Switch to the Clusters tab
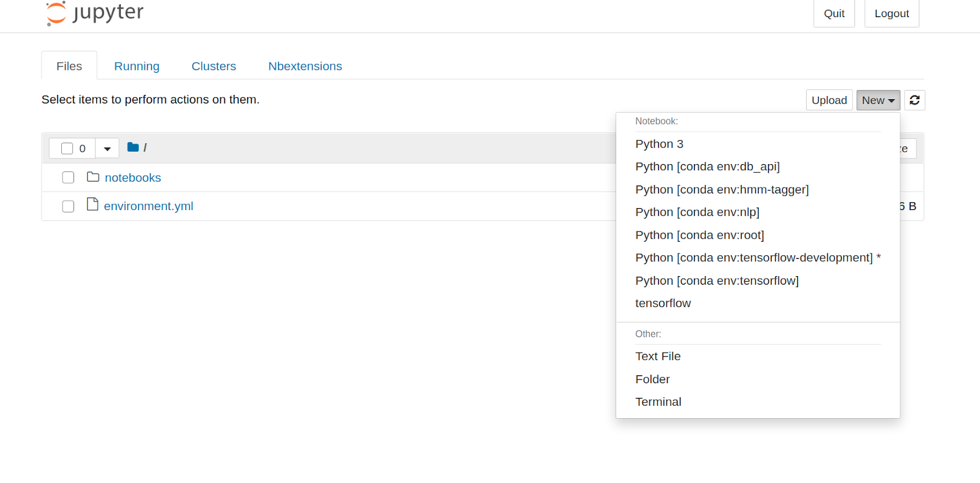The height and width of the screenshot is (483, 980). point(214,66)
